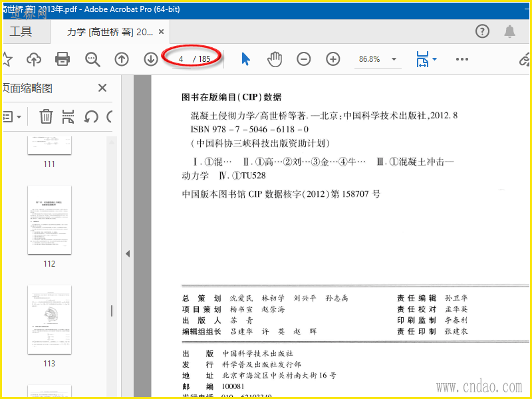Viewport: 532px width, 399px height.
Task: Upload file to cloud storage
Action: pyautogui.click(x=34, y=59)
